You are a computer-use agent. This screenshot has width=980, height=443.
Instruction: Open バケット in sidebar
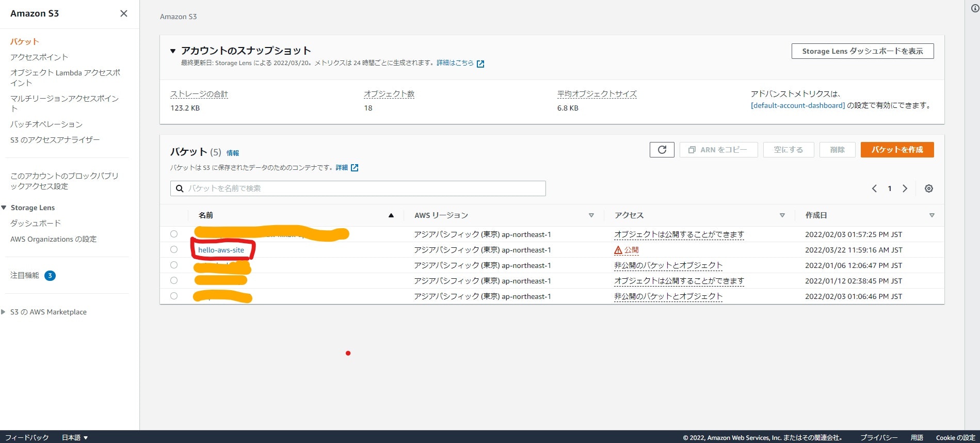(x=25, y=41)
